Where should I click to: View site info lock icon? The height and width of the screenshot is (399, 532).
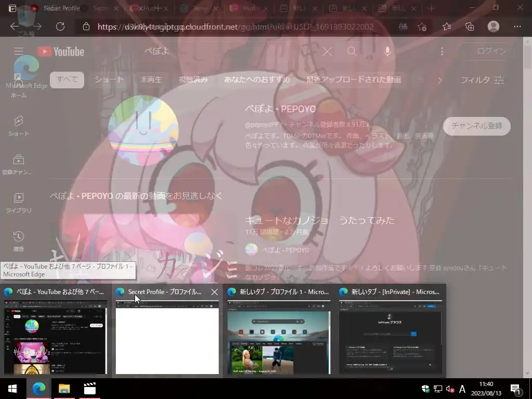[x=86, y=26]
